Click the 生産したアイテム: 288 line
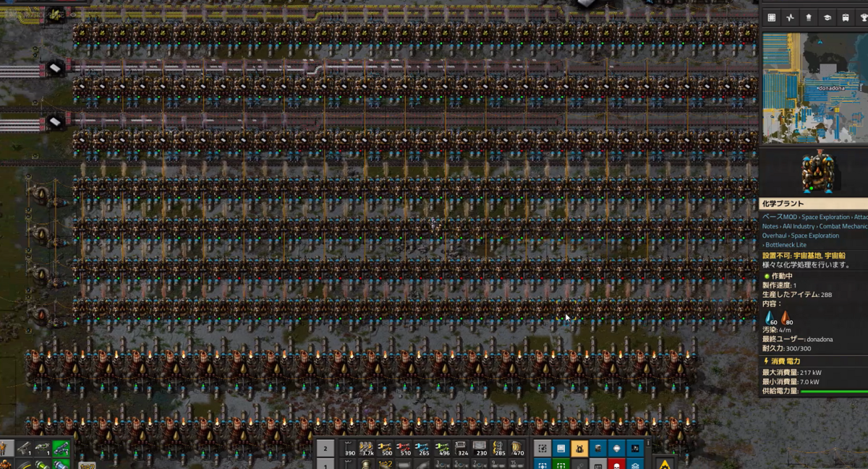Viewport: 868px width, 469px height. (x=797, y=294)
